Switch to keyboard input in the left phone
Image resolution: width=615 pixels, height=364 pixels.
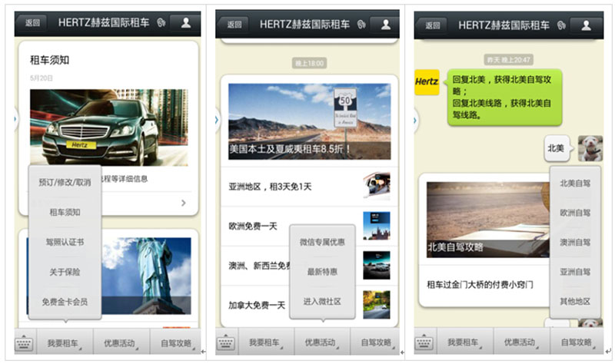pos(25,342)
